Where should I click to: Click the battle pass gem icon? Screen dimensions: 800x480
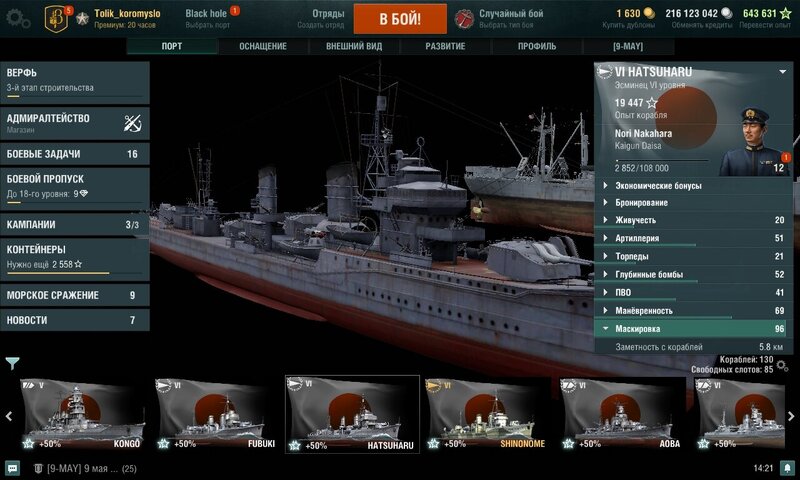click(84, 194)
